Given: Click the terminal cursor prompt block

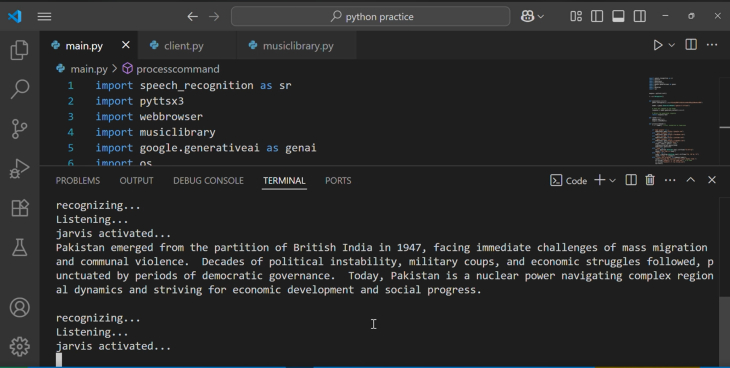Looking at the screenshot, I should pyautogui.click(x=59, y=360).
